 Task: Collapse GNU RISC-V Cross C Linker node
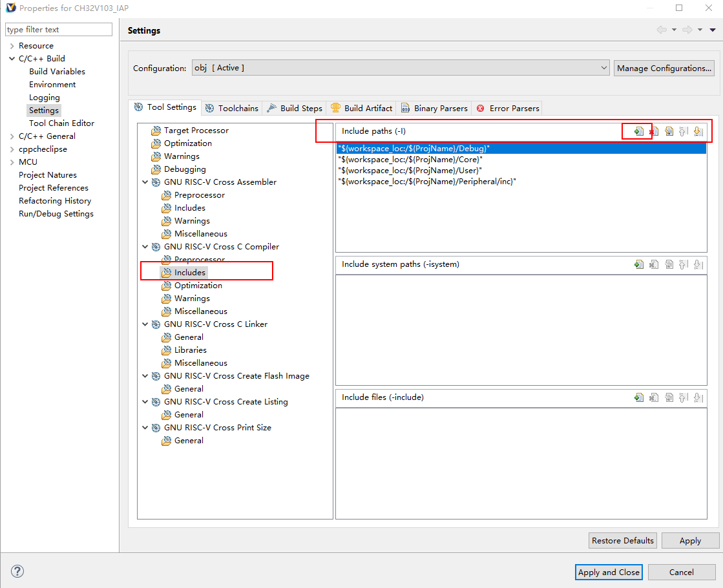pos(145,324)
